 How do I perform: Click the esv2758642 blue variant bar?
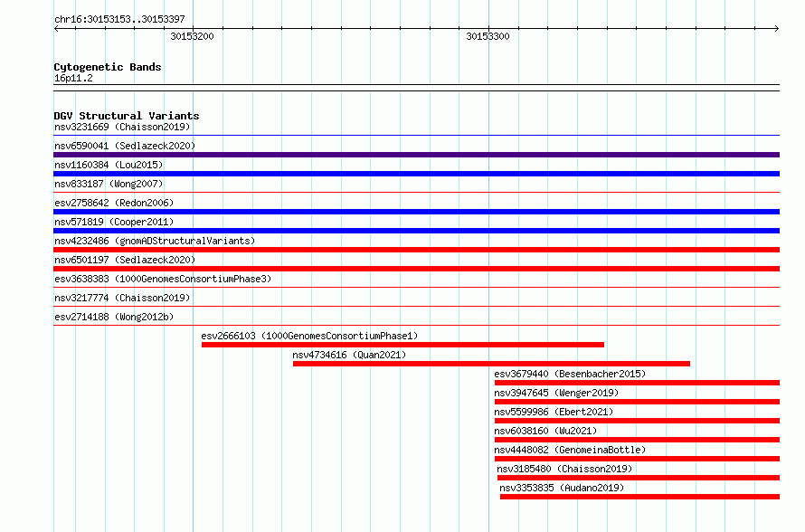point(416,212)
